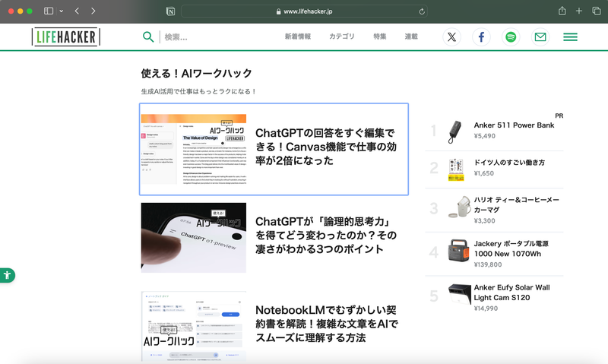Click the PR label above rankings

pos(559,116)
